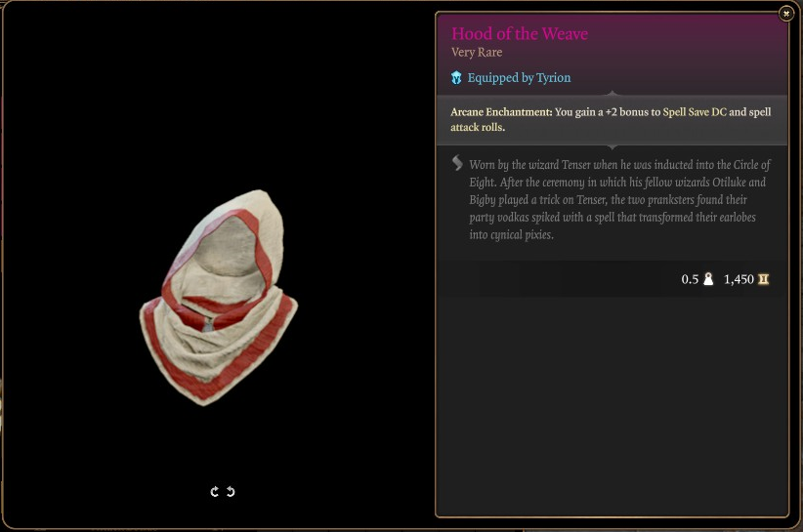Click the lore scroll icon beside description

click(x=457, y=163)
